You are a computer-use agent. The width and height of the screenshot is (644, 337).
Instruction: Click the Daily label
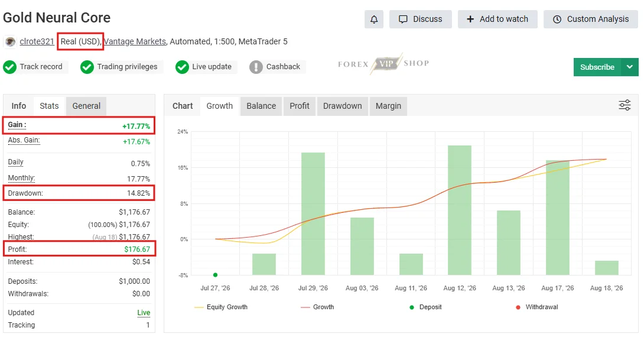pos(15,163)
